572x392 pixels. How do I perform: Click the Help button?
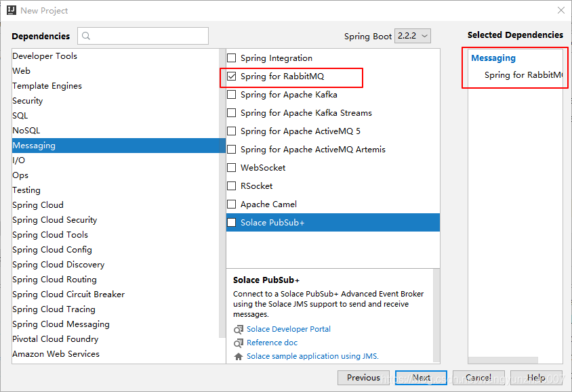(x=536, y=378)
